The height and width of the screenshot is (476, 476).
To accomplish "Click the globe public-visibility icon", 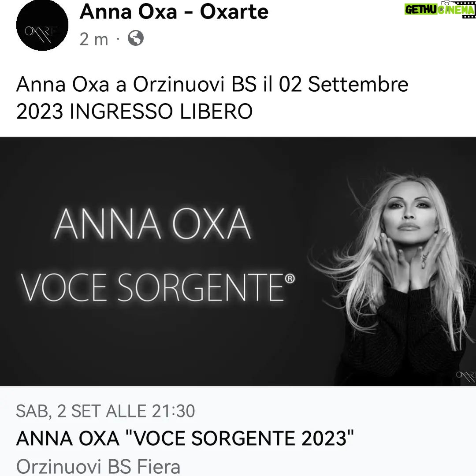I will pyautogui.click(x=135, y=38).
